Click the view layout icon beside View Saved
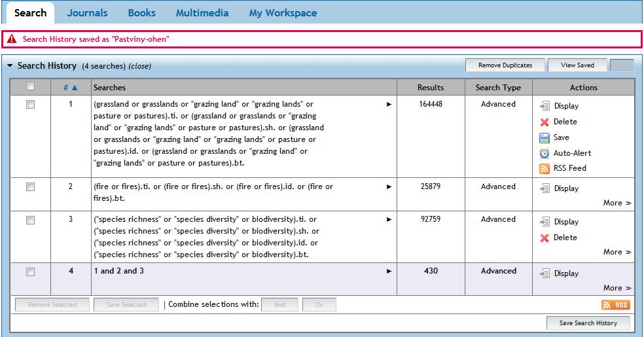 point(622,65)
